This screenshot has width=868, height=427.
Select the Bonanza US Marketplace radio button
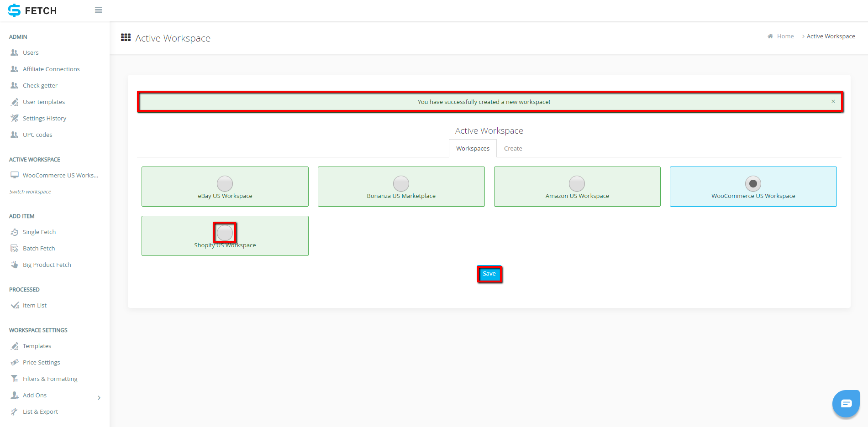pos(401,183)
